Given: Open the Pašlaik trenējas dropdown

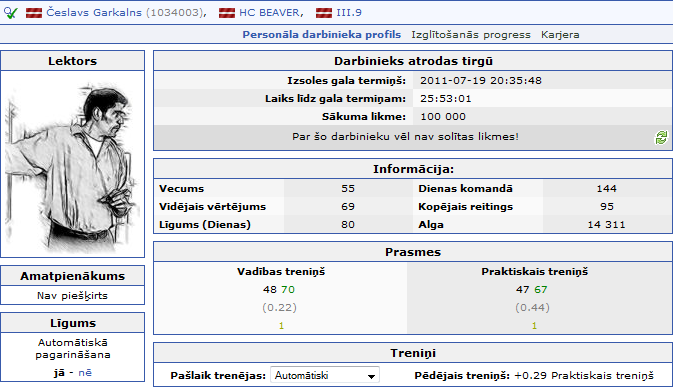Looking at the screenshot, I should tap(325, 375).
